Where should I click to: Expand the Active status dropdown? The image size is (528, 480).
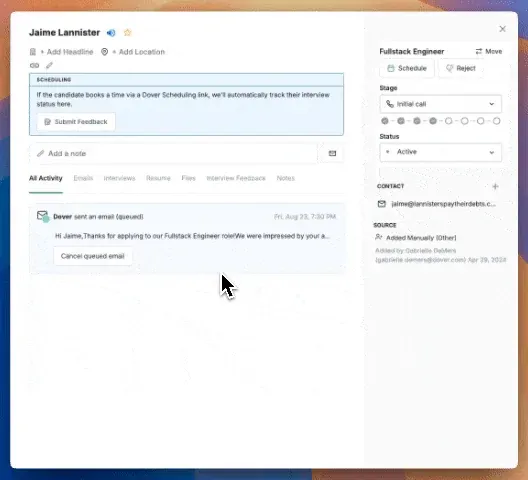click(440, 152)
